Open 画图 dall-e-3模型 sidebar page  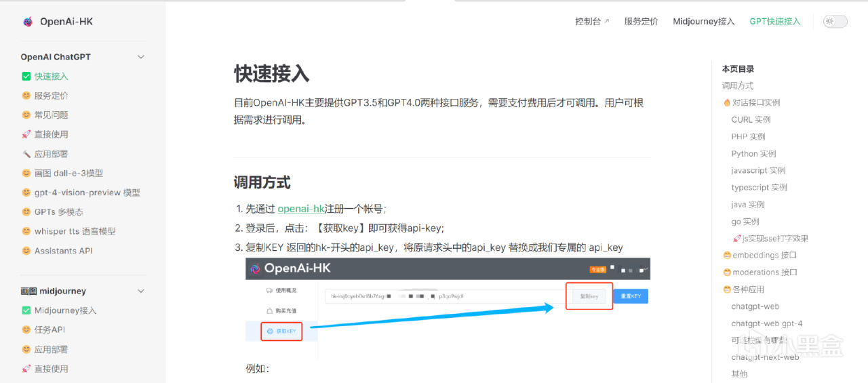pos(69,174)
